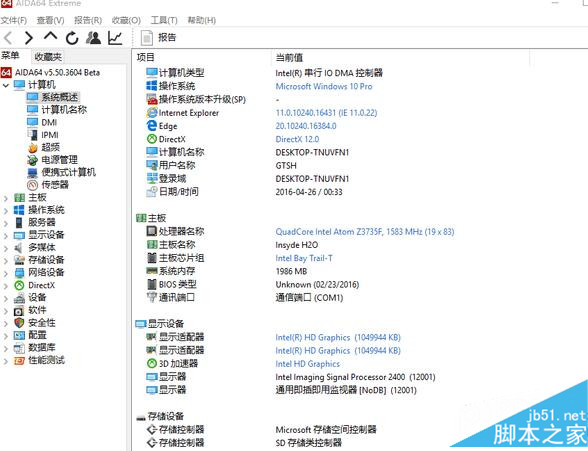Click the 超频 flame icon

pos(33,147)
